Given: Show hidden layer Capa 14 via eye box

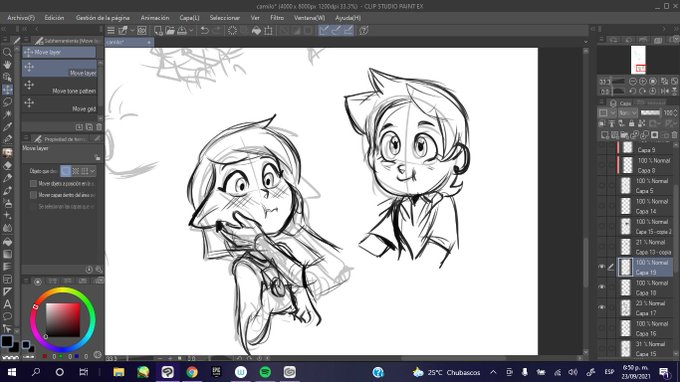Looking at the screenshot, I should click(602, 206).
